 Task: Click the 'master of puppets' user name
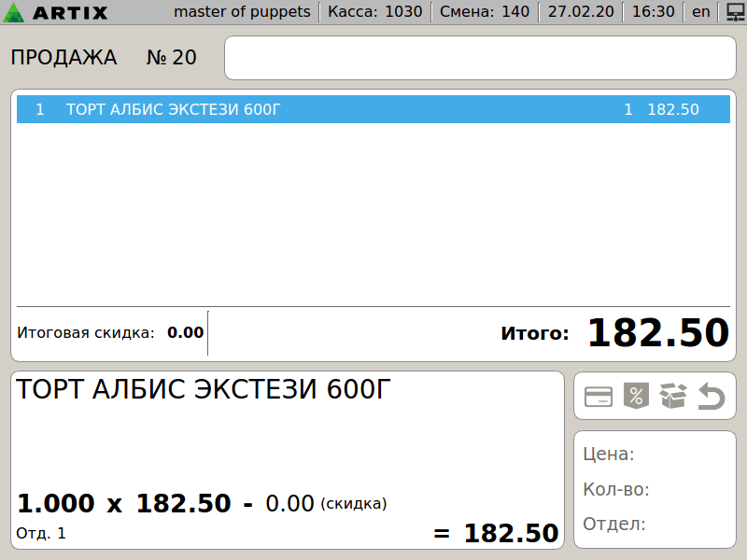tap(242, 12)
